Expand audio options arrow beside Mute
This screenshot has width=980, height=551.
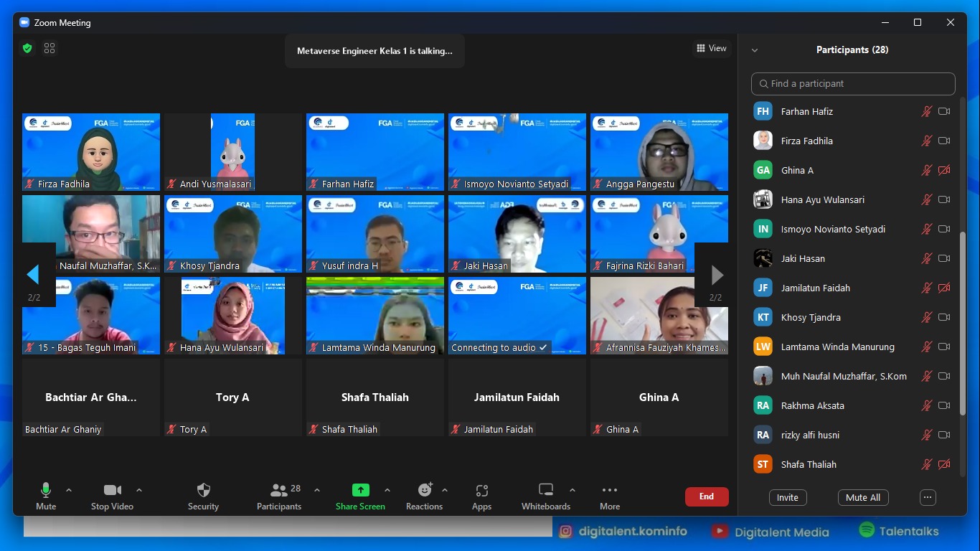click(x=69, y=491)
